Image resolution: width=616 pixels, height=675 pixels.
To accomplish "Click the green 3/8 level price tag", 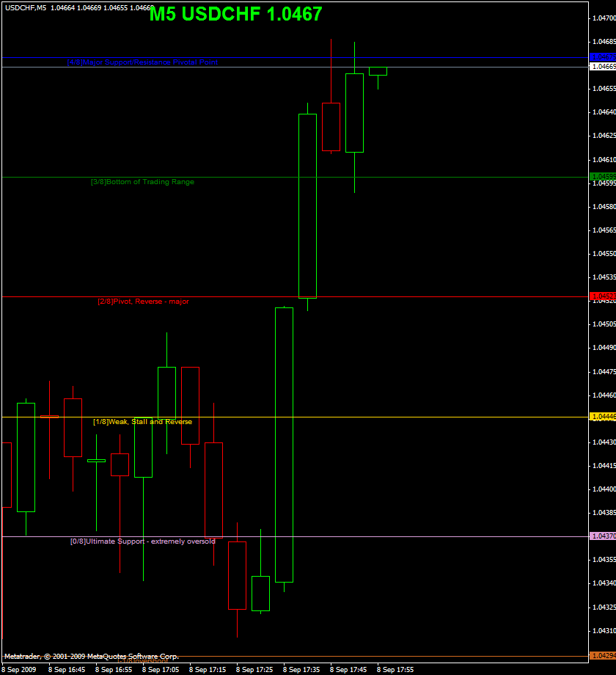I will 603,177.
